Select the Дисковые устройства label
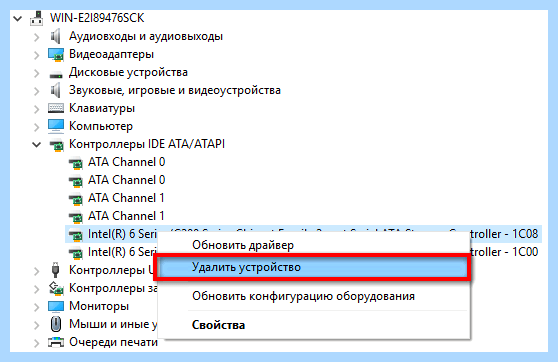 click(x=128, y=72)
